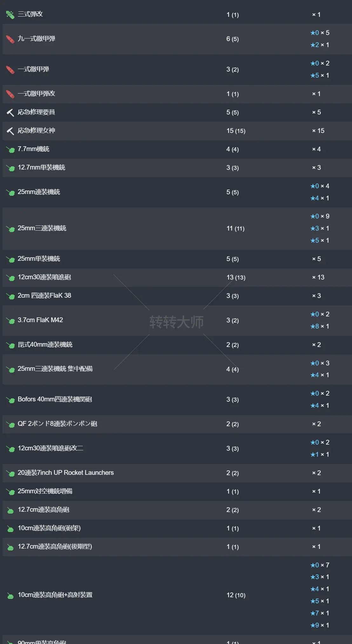The width and height of the screenshot is (352, 644).
Task: Click the 12.7cm連装高角砲 high-angle gun icon
Action: 10,510
